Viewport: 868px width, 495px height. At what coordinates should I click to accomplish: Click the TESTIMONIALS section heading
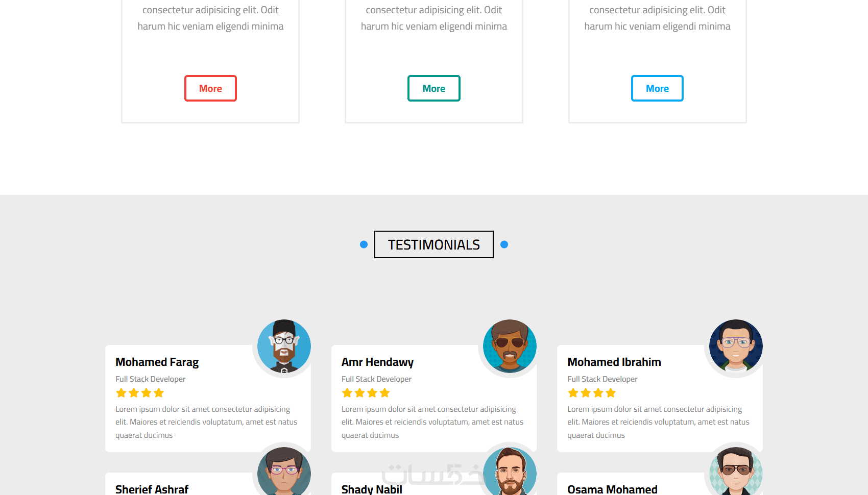click(434, 244)
